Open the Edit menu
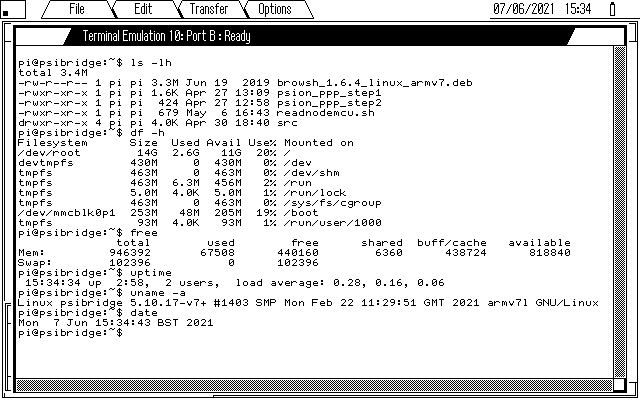The height and width of the screenshot is (400, 640). click(x=142, y=9)
